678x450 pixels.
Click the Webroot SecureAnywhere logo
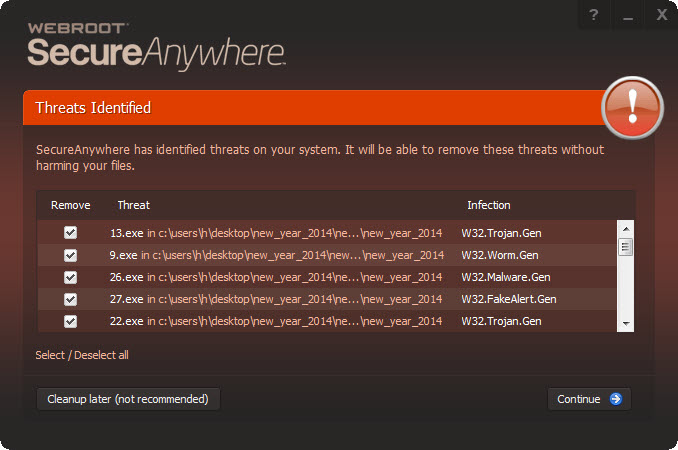click(156, 47)
